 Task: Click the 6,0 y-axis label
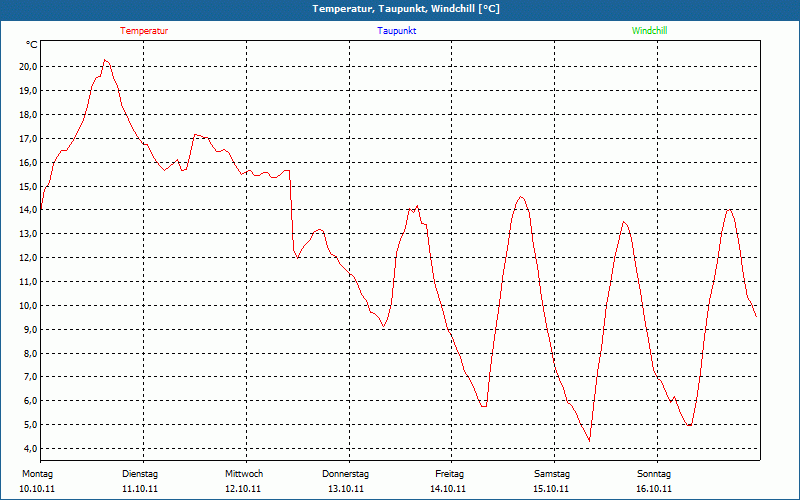click(30, 401)
